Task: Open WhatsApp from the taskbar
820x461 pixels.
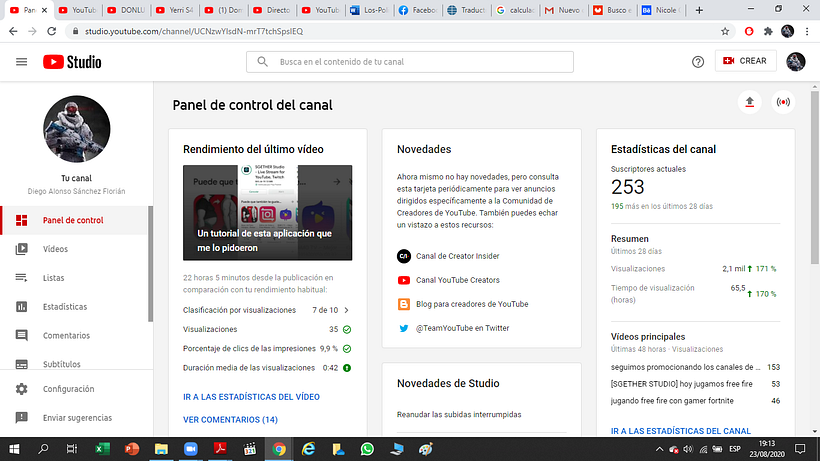Action: click(x=367, y=449)
